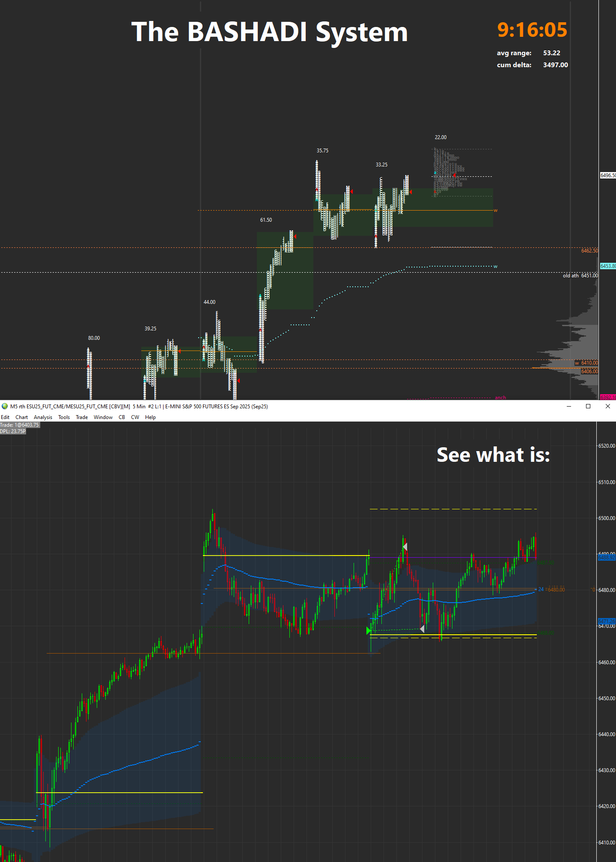This screenshot has height=862, width=616.
Task: Click the "old ath 6451.00" label
Action: point(580,276)
